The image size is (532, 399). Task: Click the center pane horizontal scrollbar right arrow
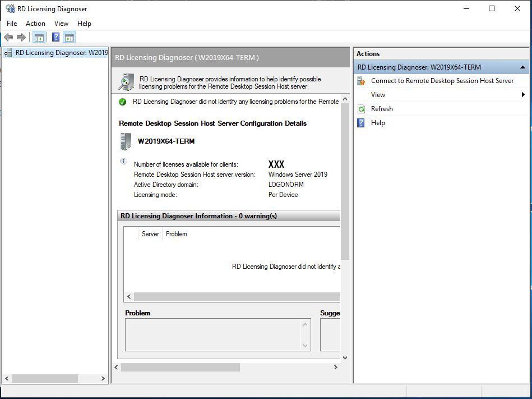pos(336,367)
